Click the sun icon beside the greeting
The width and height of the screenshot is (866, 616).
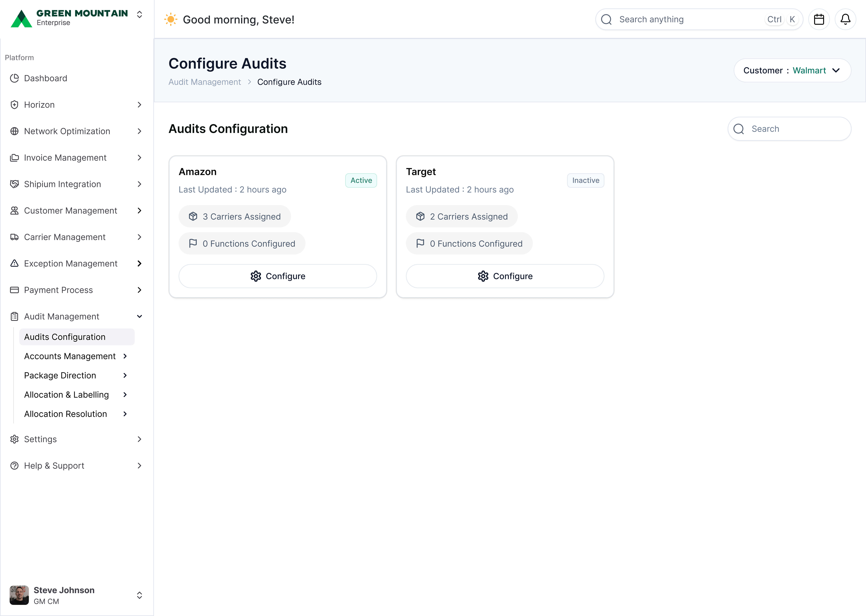click(x=171, y=19)
